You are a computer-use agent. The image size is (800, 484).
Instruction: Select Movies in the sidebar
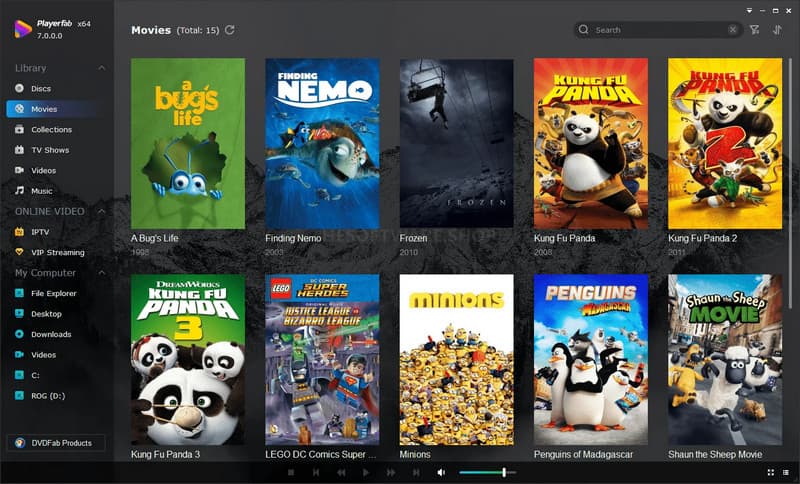click(56, 109)
